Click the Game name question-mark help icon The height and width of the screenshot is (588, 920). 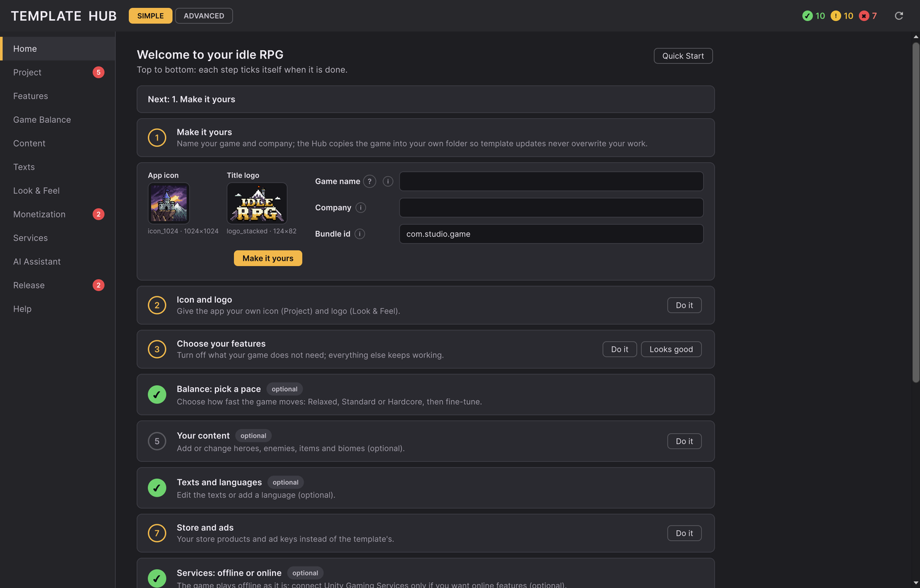[370, 181]
